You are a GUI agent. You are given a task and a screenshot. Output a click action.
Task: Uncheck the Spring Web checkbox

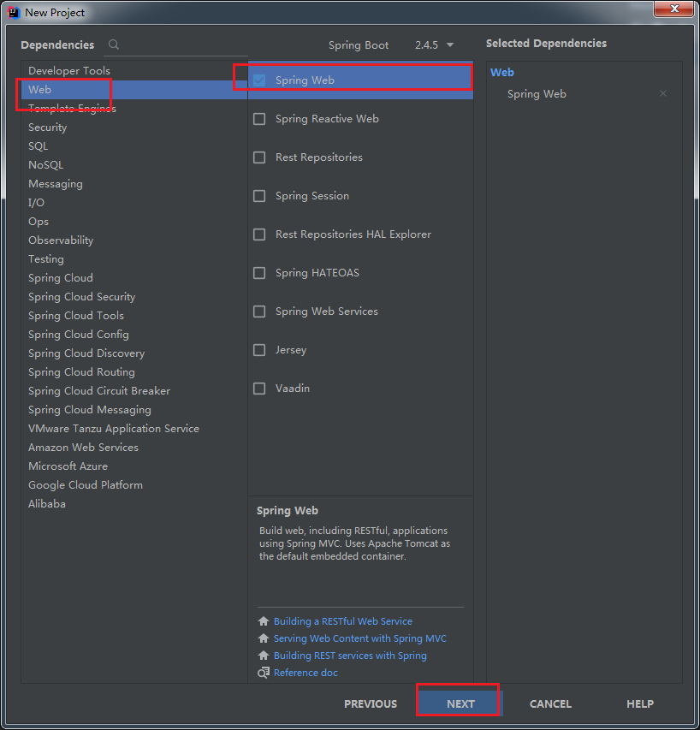point(259,80)
